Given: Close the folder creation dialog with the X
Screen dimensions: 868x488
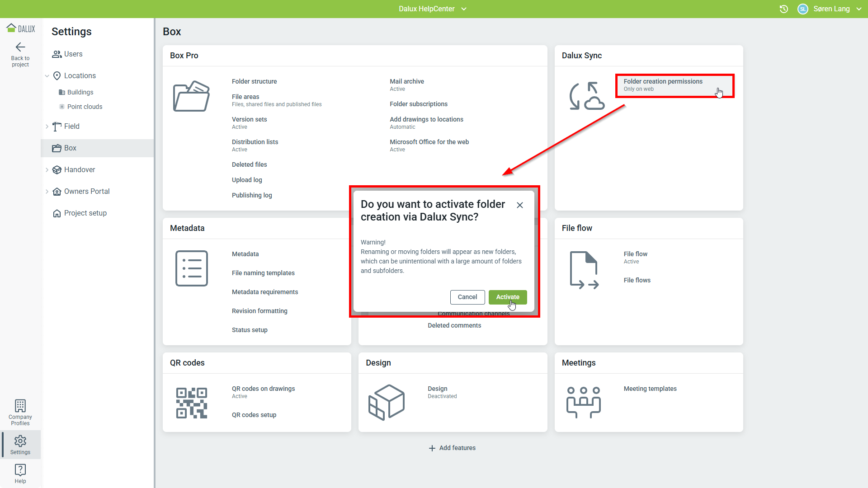Looking at the screenshot, I should (520, 205).
